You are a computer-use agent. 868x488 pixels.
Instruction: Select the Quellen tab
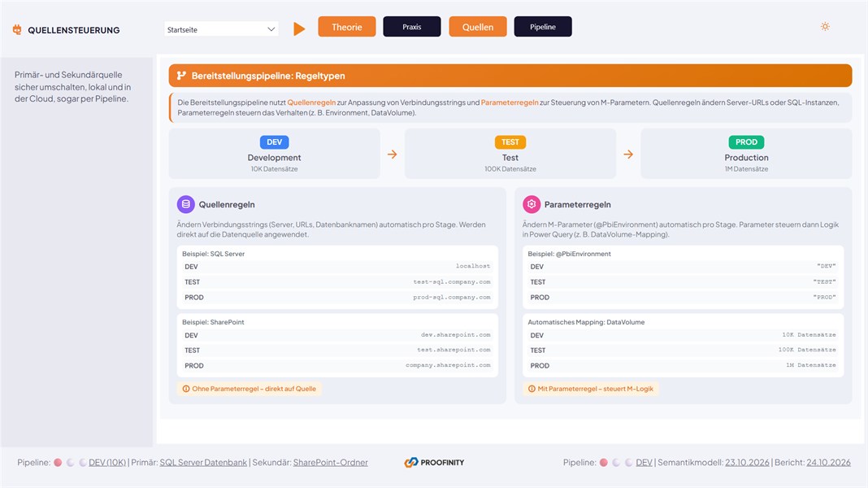coord(478,27)
